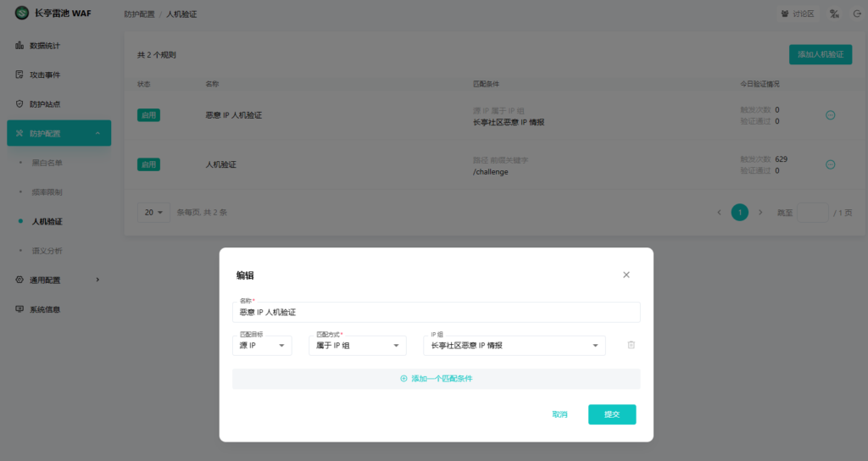Click 提交 to submit the edit

(612, 414)
